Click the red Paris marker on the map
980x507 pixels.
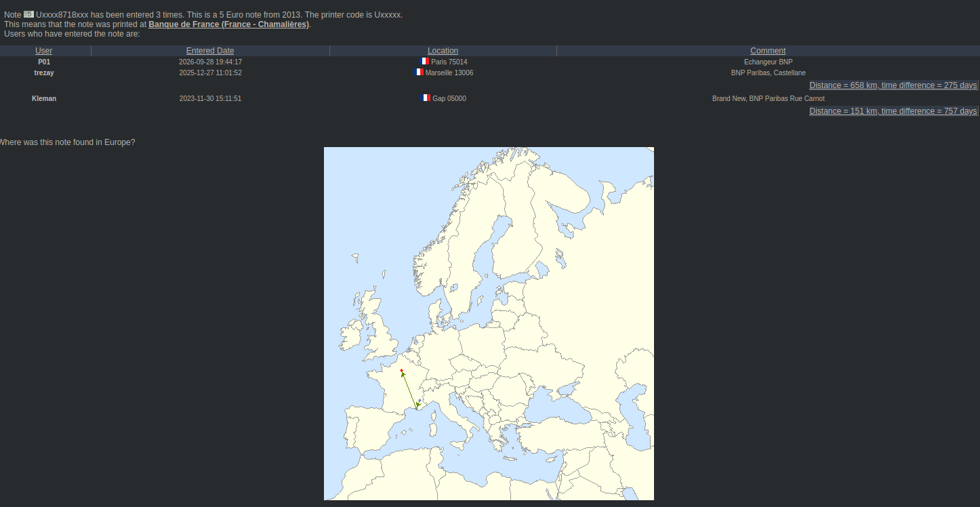[x=402, y=371]
